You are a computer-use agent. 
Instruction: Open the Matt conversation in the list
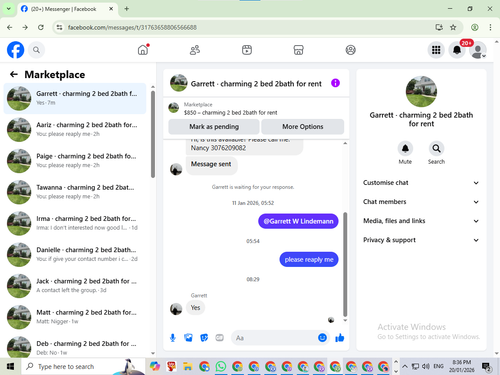75,317
